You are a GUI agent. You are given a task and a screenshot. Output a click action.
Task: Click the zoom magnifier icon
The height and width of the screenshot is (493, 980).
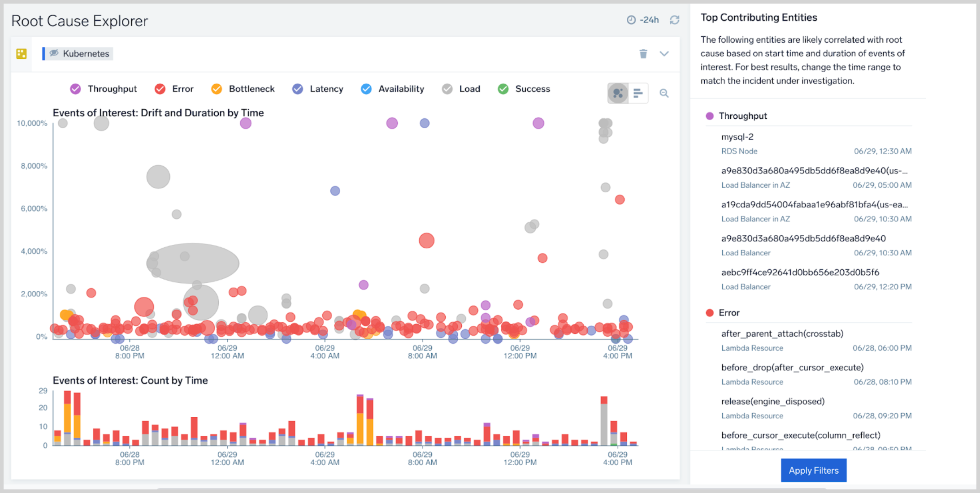664,93
